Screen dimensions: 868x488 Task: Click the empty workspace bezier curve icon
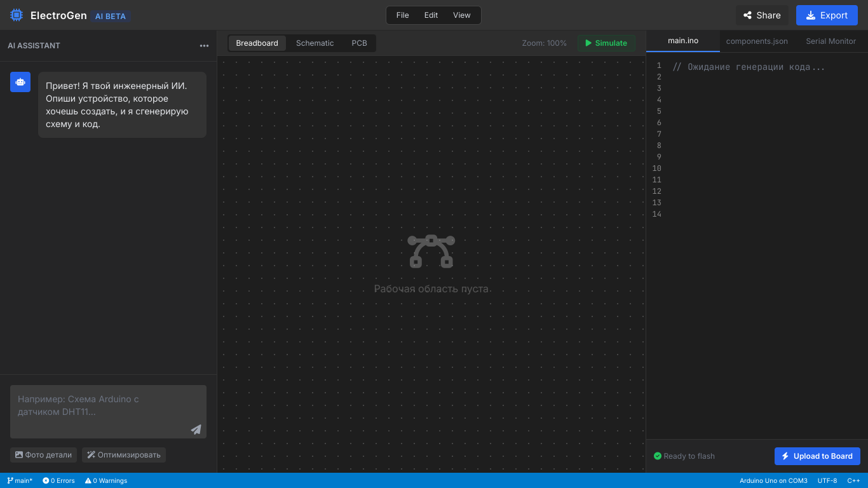click(x=431, y=251)
